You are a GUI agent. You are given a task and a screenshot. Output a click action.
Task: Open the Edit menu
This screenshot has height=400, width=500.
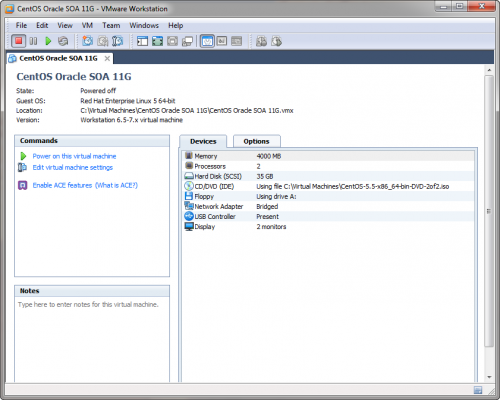pyautogui.click(x=42, y=25)
